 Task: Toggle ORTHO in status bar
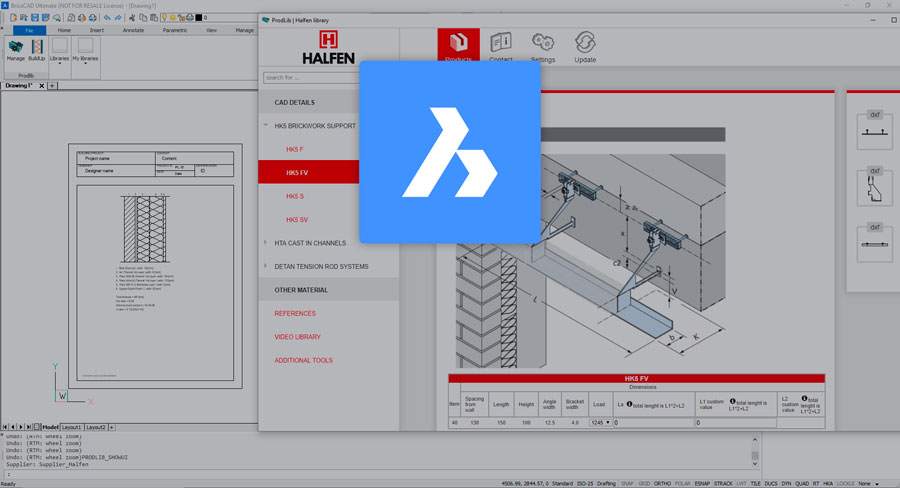tap(662, 484)
